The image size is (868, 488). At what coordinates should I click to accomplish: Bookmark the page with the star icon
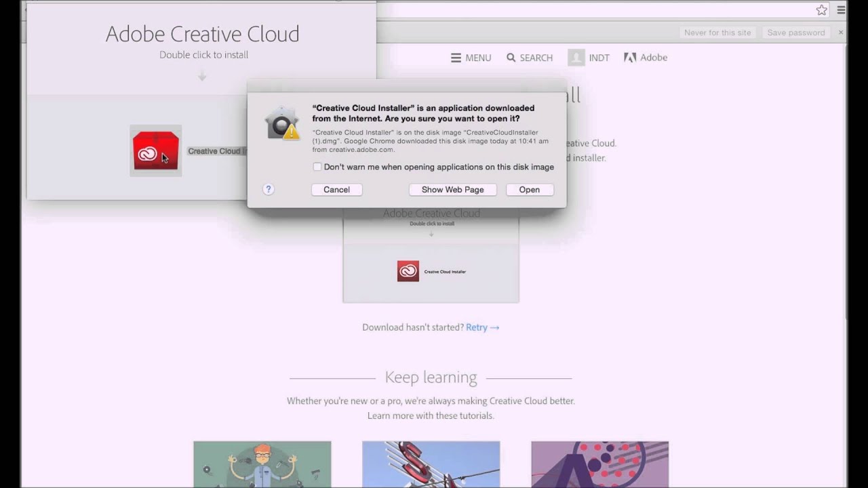822,10
